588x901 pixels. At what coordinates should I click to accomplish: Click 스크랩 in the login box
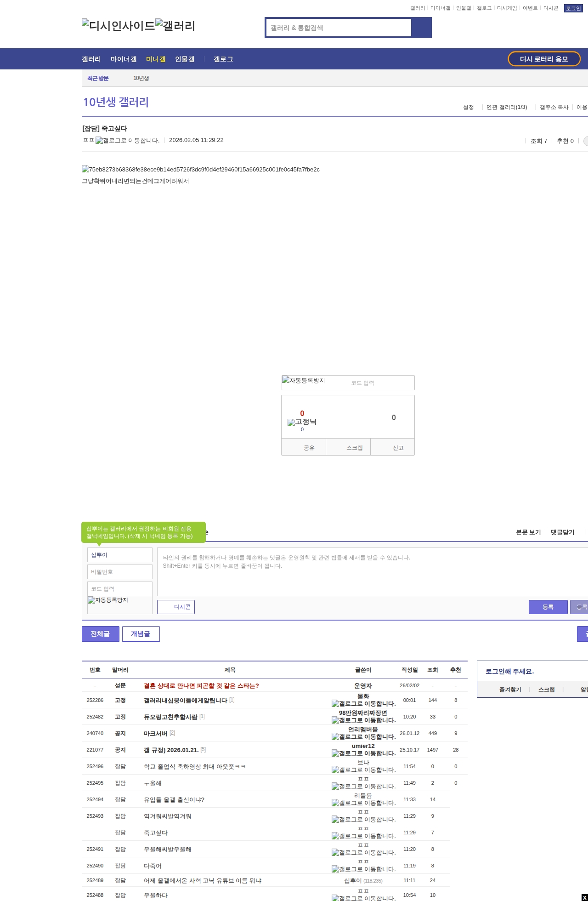click(547, 690)
